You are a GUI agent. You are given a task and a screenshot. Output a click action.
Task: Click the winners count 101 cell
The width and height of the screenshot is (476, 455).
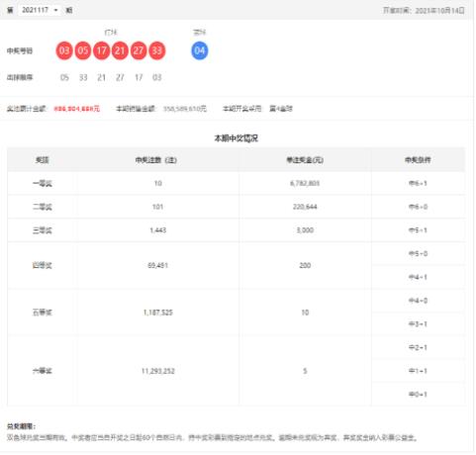tap(157, 207)
